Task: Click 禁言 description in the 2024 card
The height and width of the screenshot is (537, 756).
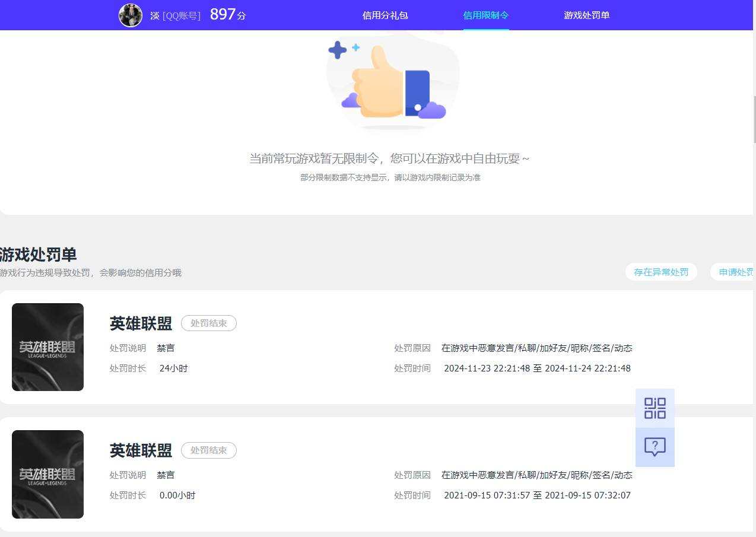Action: [x=166, y=348]
